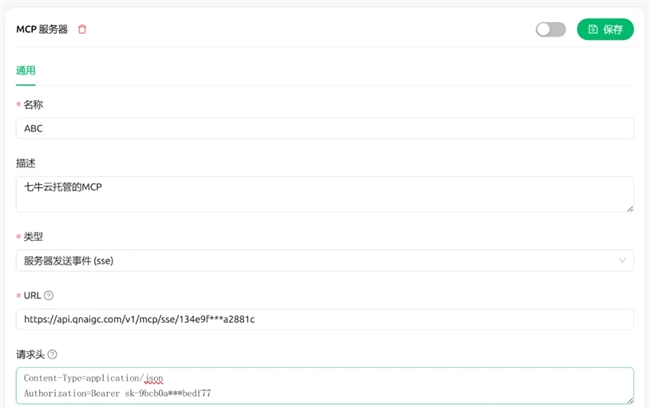Viewport: 650px width, 409px height.
Task: Grab the description textarea resize handle
Action: [630, 209]
